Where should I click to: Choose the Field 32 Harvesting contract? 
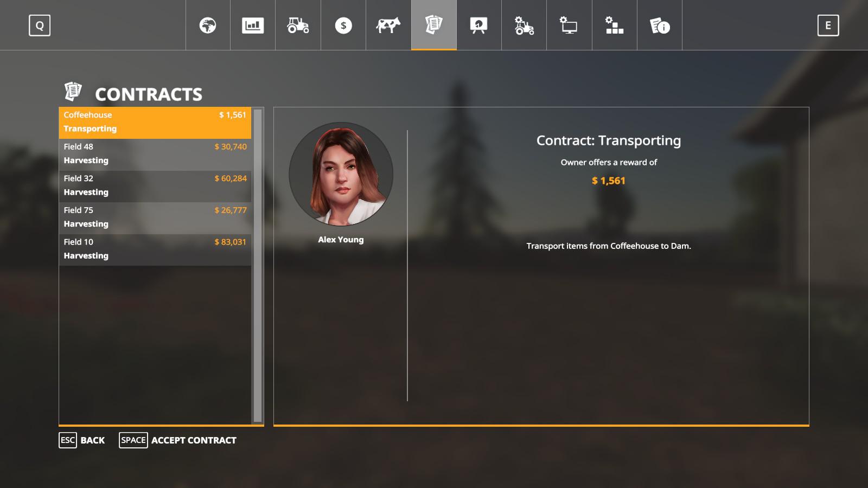pos(155,185)
